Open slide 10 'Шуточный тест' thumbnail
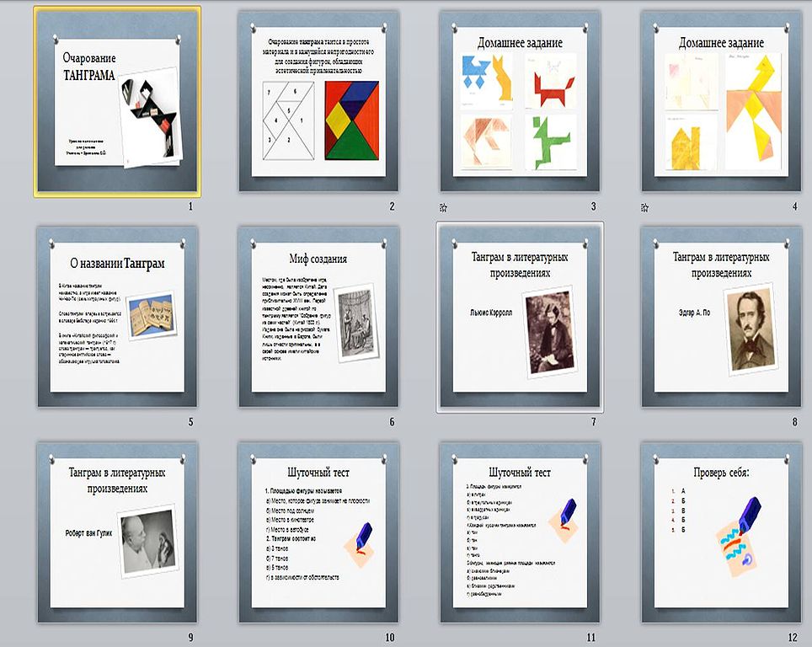 [318, 532]
